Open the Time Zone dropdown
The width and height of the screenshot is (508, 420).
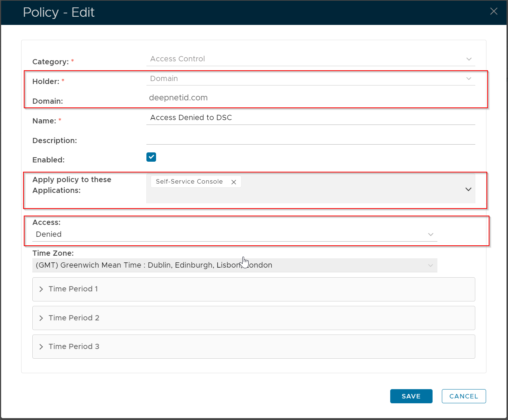point(234,265)
